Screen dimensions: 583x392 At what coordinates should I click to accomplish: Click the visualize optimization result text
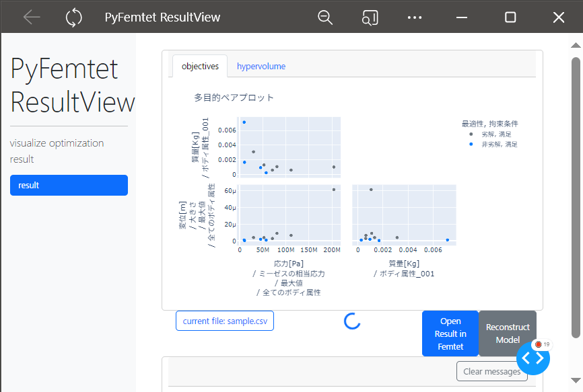coord(57,151)
